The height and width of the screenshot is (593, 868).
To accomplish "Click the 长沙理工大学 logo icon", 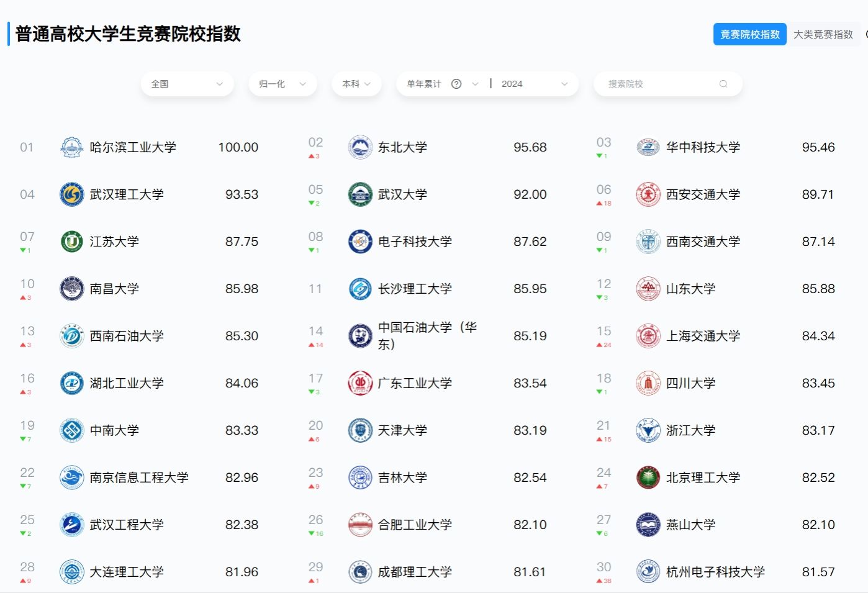I will coord(360,289).
